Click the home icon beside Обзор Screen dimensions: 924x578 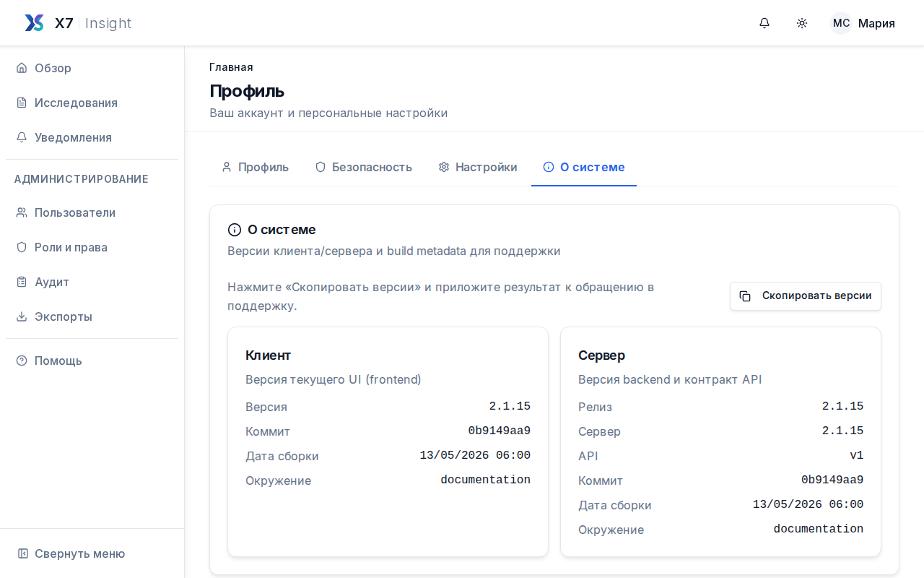point(22,68)
